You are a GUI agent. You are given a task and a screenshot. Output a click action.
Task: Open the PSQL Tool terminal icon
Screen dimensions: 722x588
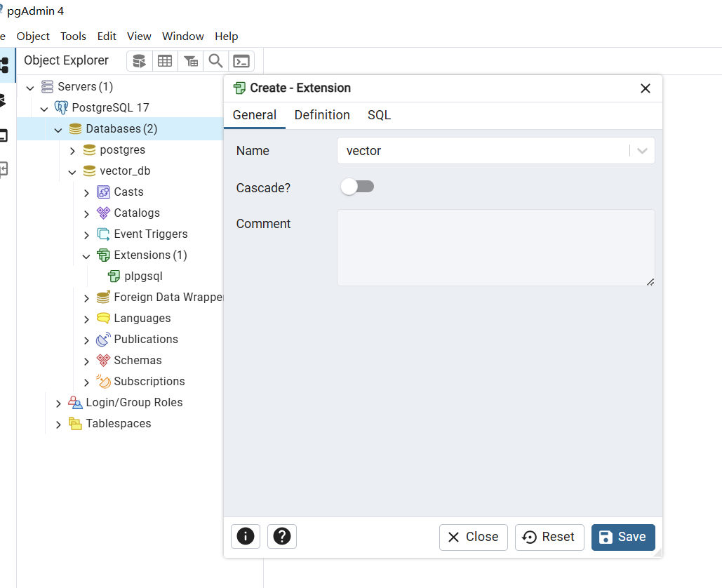[x=241, y=61]
